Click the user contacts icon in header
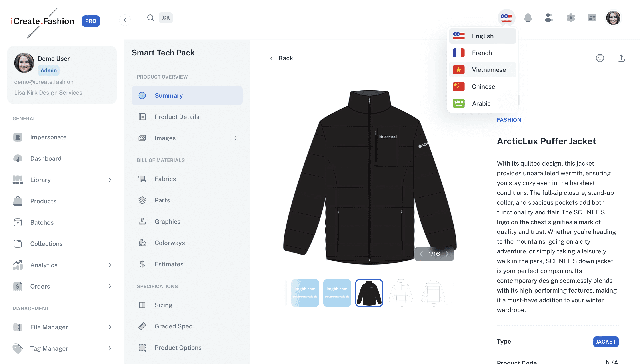Screen dimensions: 640x364 coord(549,18)
